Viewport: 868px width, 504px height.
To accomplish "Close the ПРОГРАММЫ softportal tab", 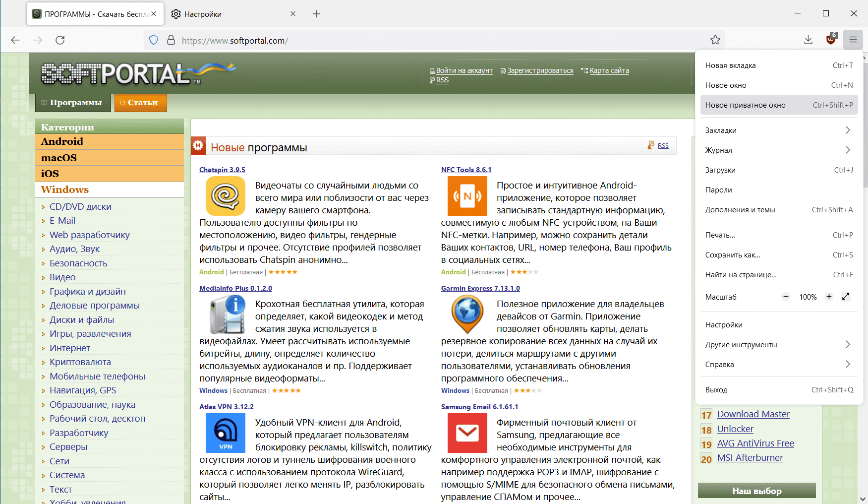I will [154, 14].
